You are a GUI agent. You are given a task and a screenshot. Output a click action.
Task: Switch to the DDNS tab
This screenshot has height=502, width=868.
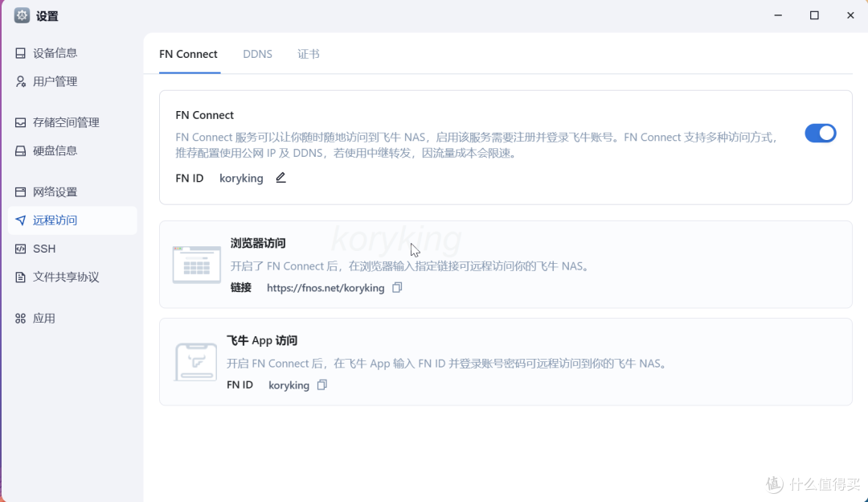[257, 54]
